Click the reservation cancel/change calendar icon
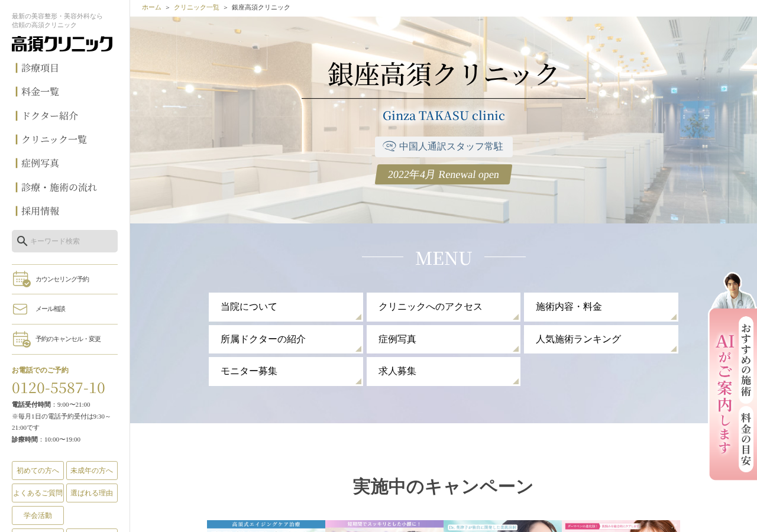 pos(21,339)
